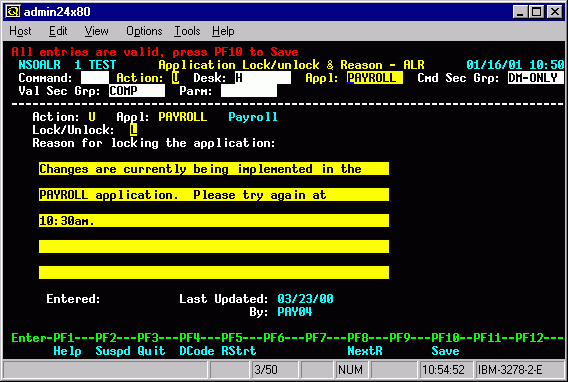Click the admin24x80 title bar icon

click(13, 12)
